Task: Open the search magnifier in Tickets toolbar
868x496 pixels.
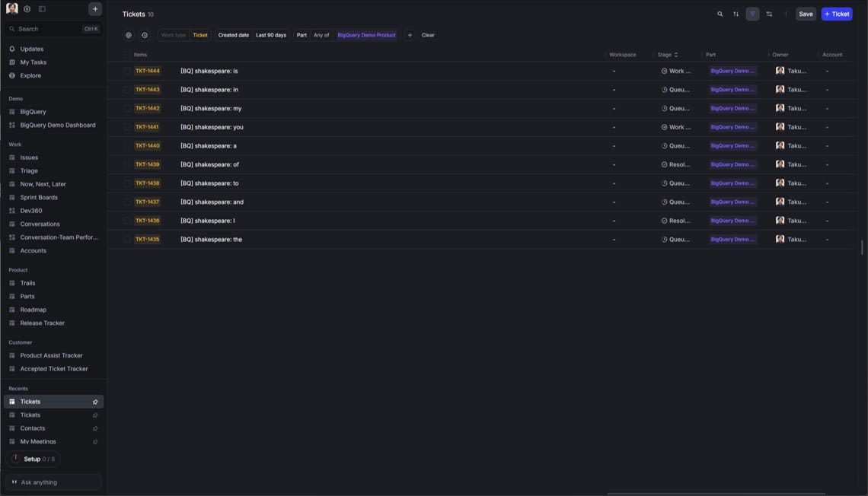Action: click(x=720, y=14)
